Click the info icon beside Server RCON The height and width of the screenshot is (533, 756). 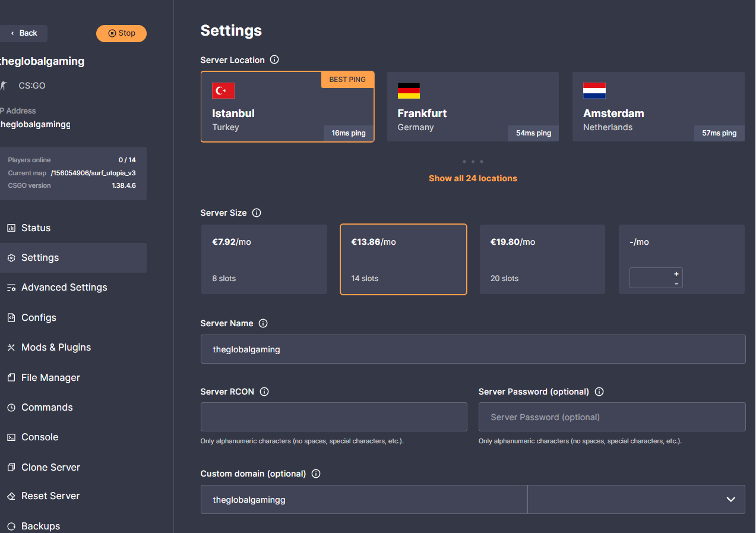click(264, 392)
